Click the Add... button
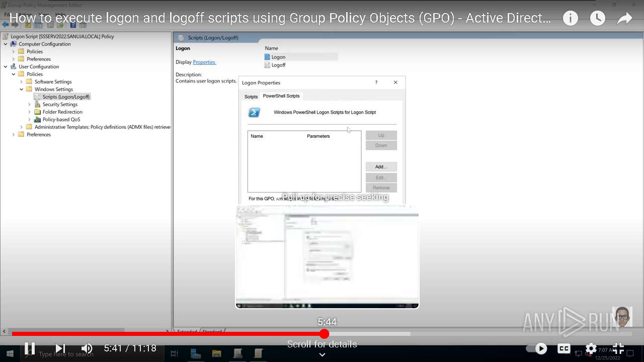The image size is (644, 362). click(x=381, y=166)
